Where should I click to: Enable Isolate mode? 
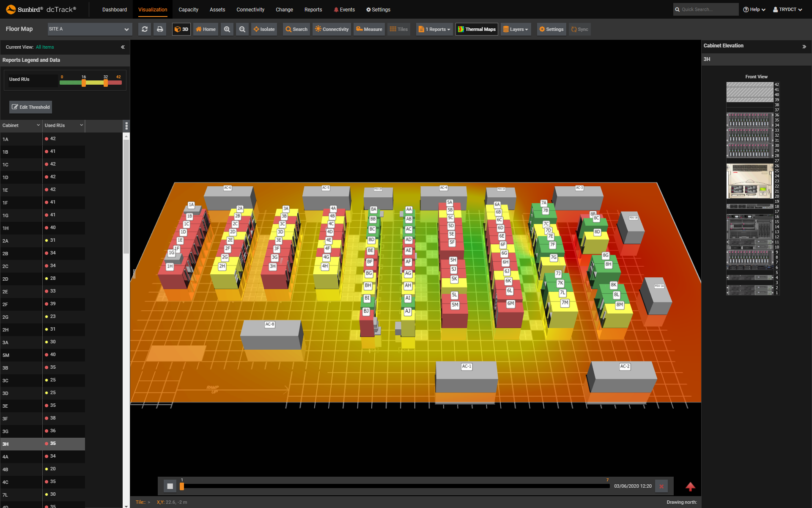coord(264,29)
